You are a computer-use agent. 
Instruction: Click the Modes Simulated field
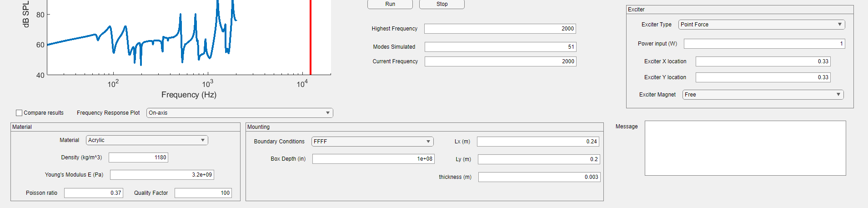(x=500, y=47)
